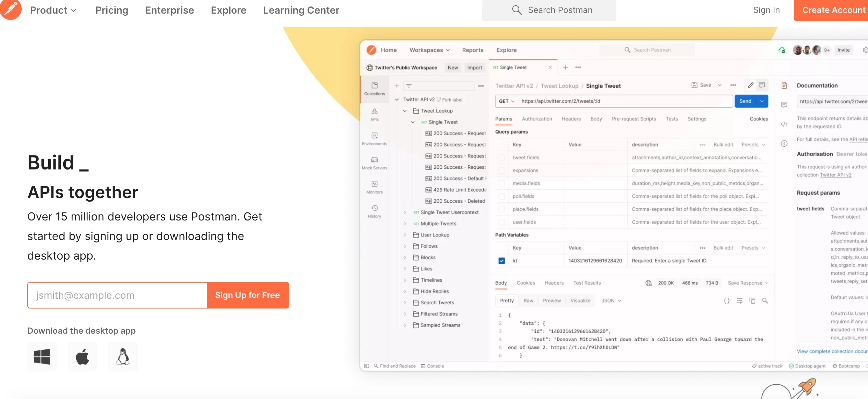Click the Create Account button
This screenshot has height=399, width=868.
(x=832, y=10)
